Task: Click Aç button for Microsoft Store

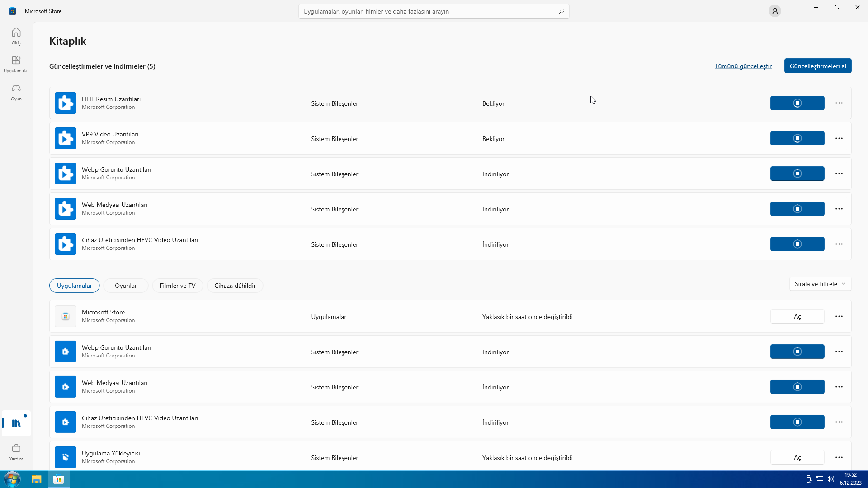Action: 797,316
